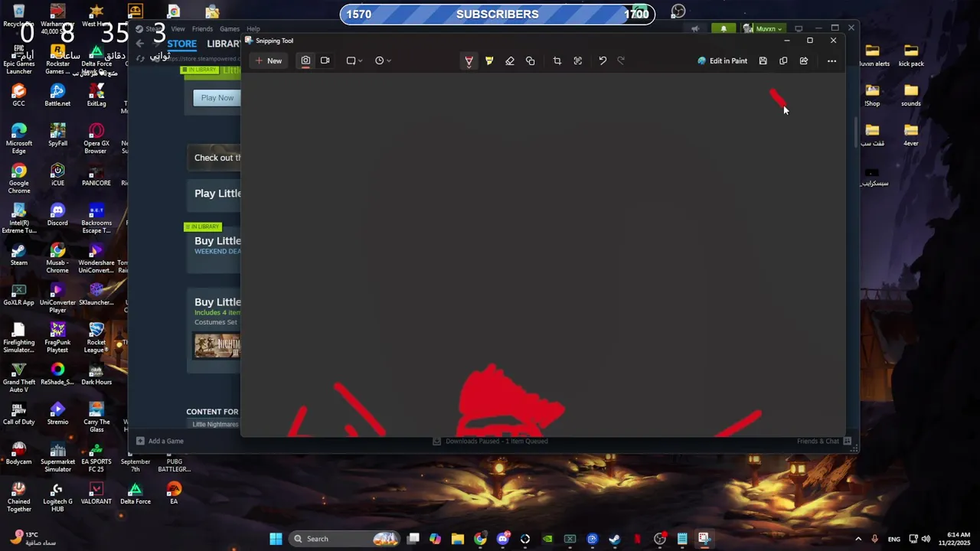The image size is (980, 551).
Task: Open Microsoft Edge desktop shortcut
Action: [19, 139]
